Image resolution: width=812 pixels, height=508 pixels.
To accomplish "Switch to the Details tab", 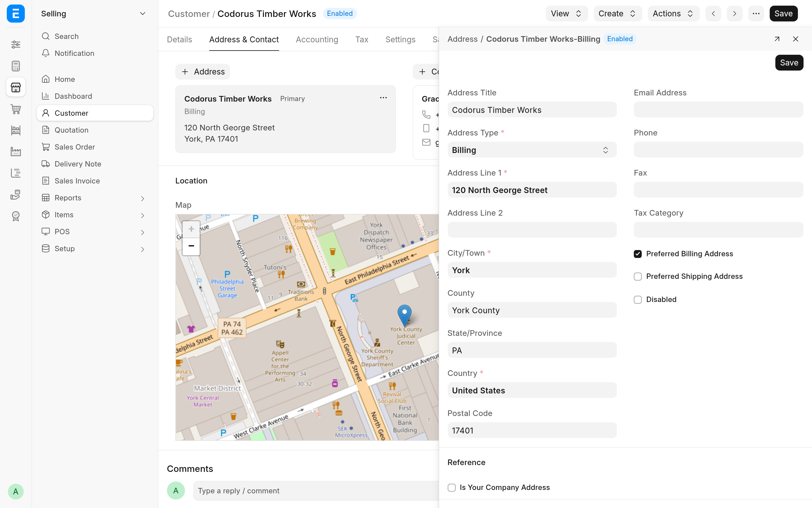I will [180, 40].
